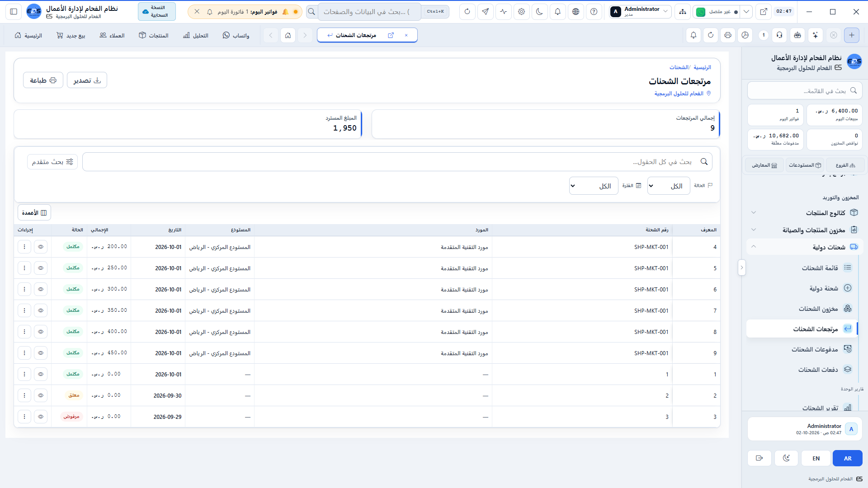Open the المنتجات top menu

tap(154, 35)
